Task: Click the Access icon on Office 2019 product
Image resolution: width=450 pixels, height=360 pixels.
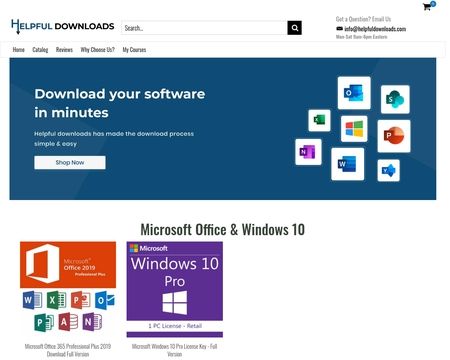Action: tap(68, 322)
